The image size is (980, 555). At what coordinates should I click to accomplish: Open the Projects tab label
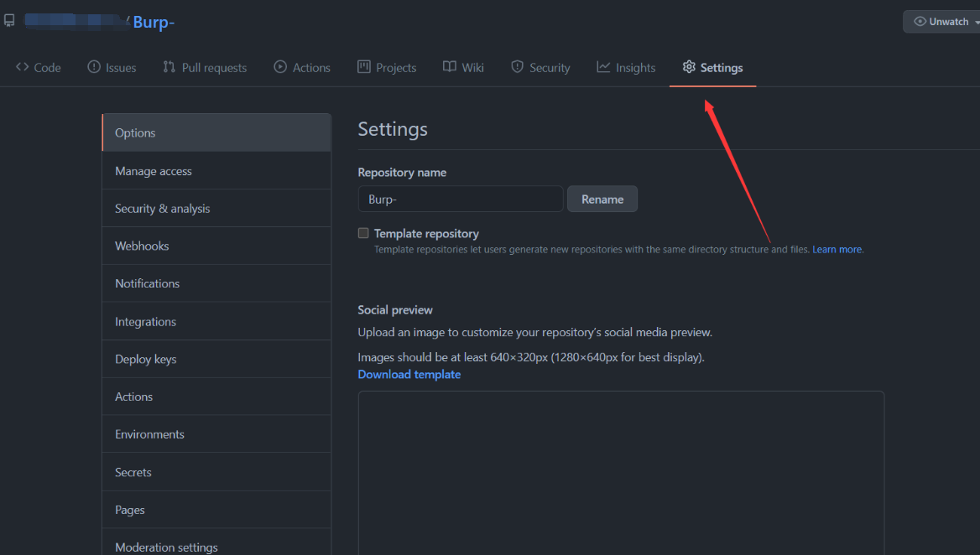click(396, 67)
